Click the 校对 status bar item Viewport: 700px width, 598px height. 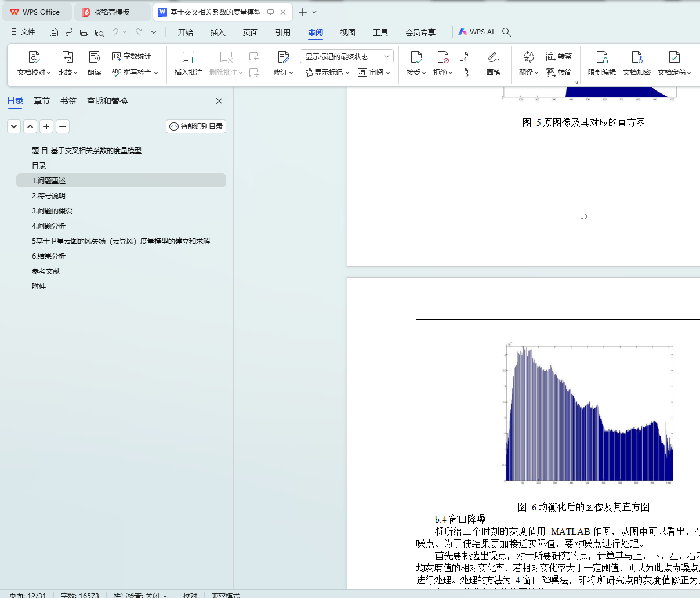(190, 595)
